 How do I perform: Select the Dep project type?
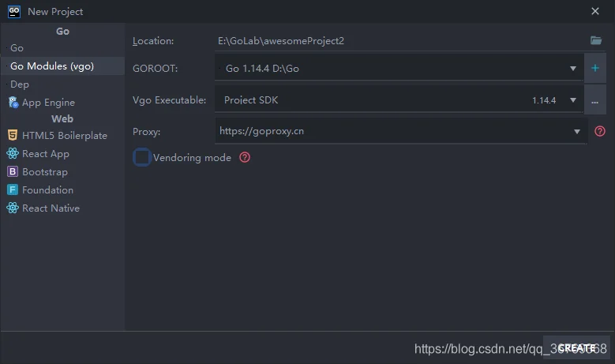coord(62,84)
